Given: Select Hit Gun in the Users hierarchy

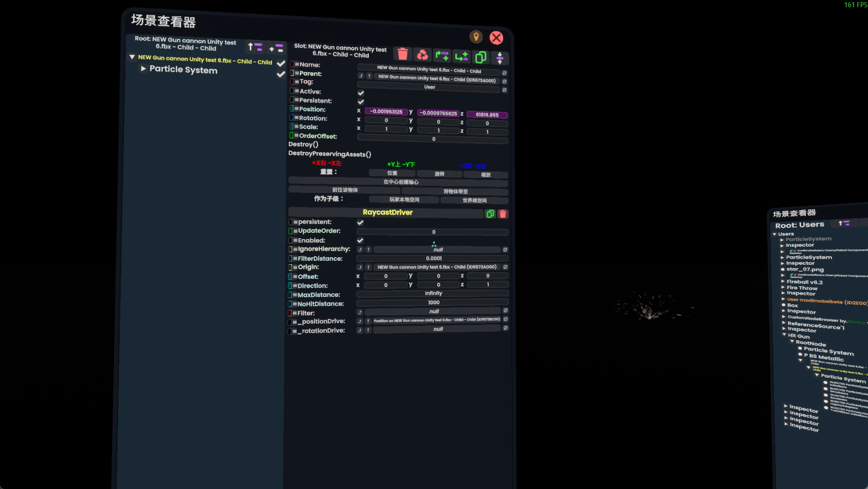Looking at the screenshot, I should coord(798,336).
